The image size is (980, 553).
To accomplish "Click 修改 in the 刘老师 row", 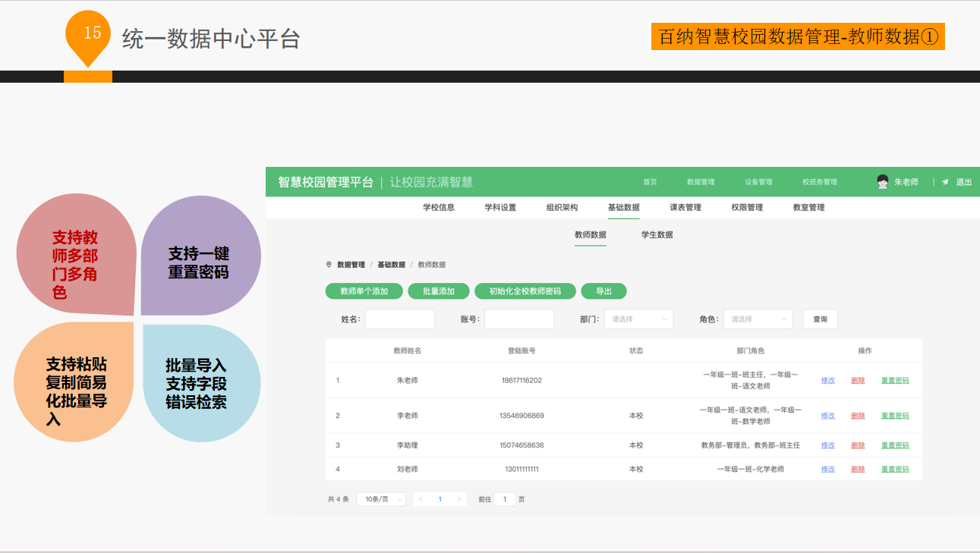I will (x=827, y=470).
